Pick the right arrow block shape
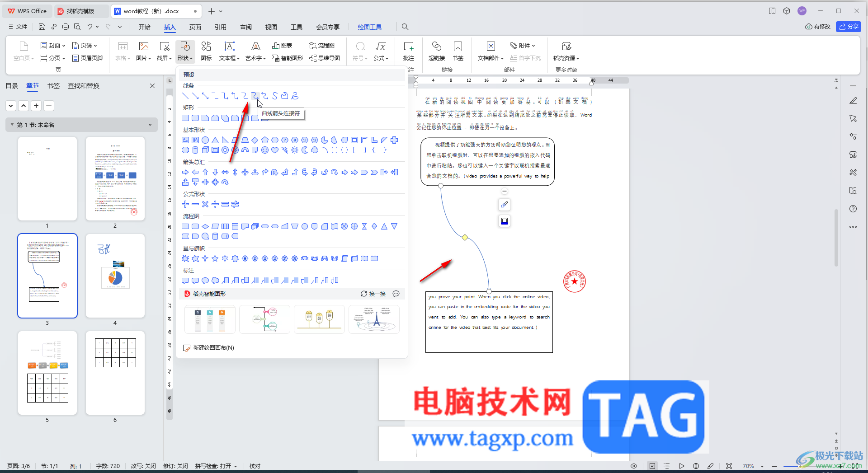This screenshot has width=868, height=473. tap(185, 172)
